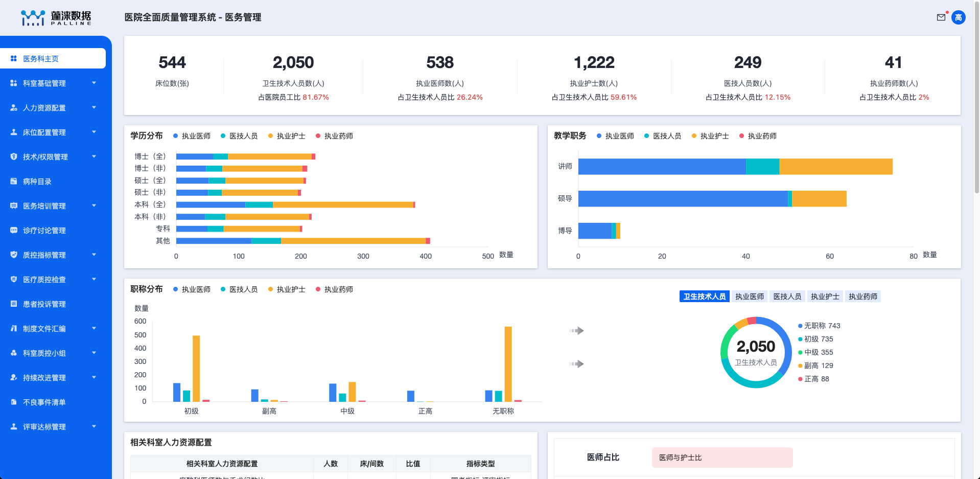Switch to the 执业药师 donut tab
The height and width of the screenshot is (479, 980).
(x=863, y=296)
